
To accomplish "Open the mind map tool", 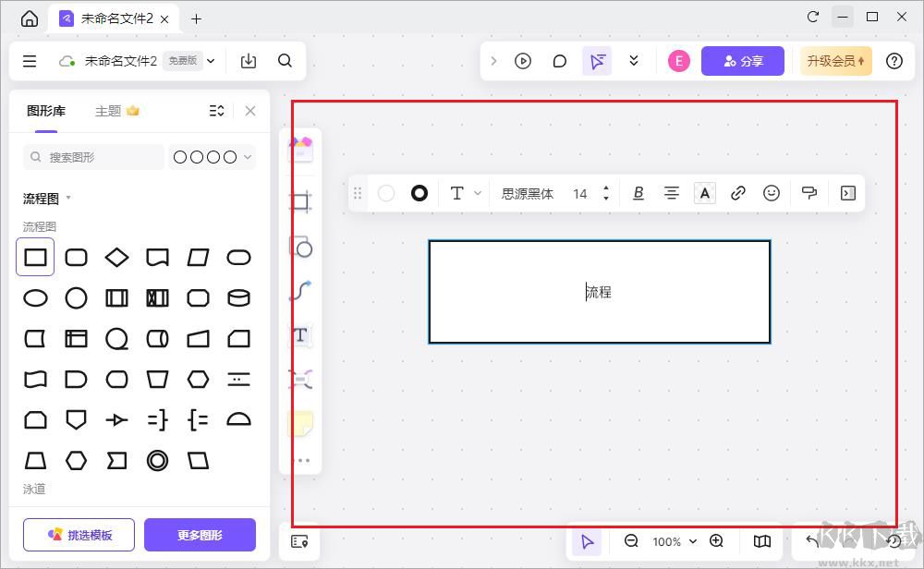I will (300, 379).
